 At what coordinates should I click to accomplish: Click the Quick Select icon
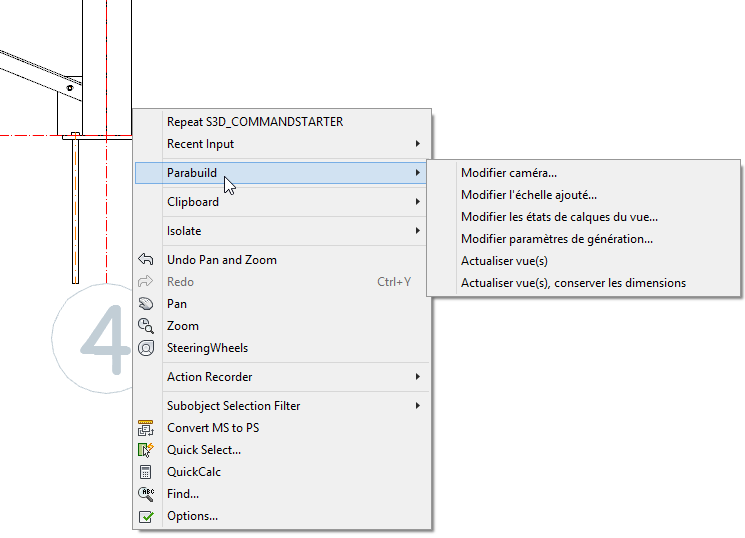pos(145,450)
